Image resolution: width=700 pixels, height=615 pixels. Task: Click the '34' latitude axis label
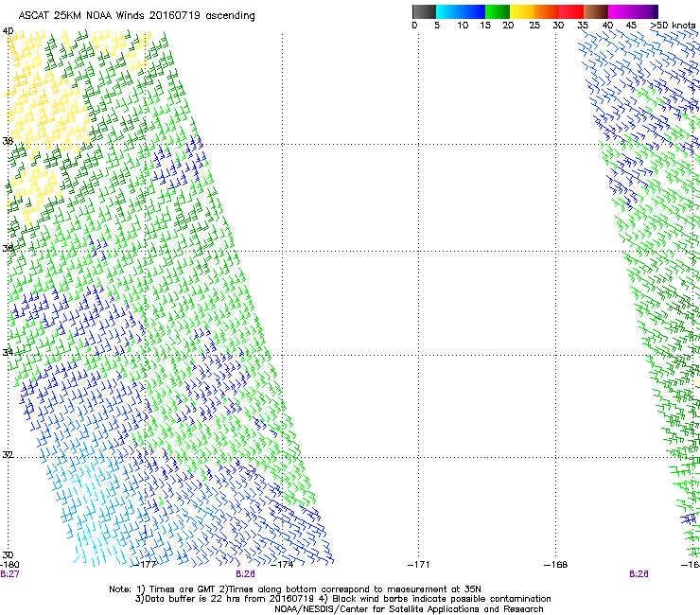point(8,352)
